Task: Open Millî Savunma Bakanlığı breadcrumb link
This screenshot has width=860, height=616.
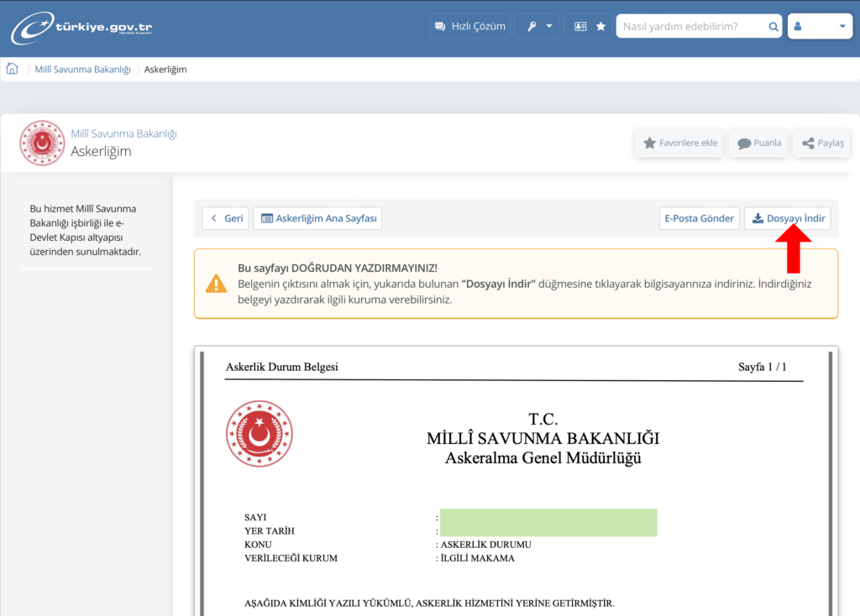Action: [82, 70]
